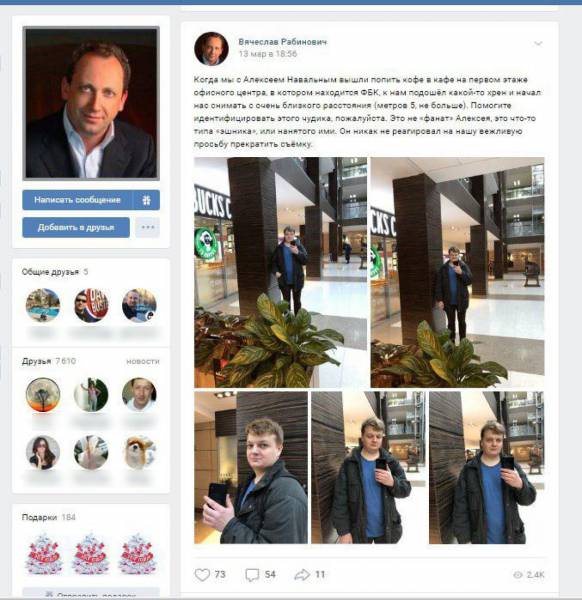Click the Добавить в друзья button

pos(76,227)
